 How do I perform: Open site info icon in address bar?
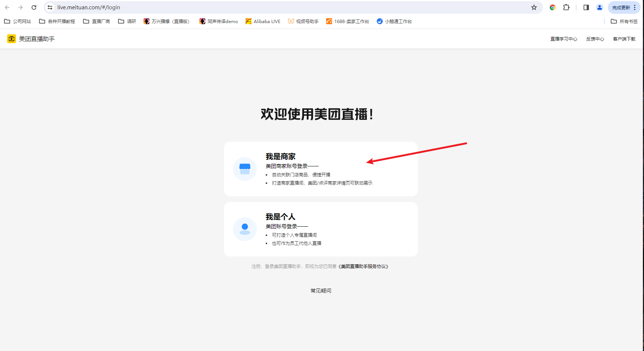click(x=50, y=7)
